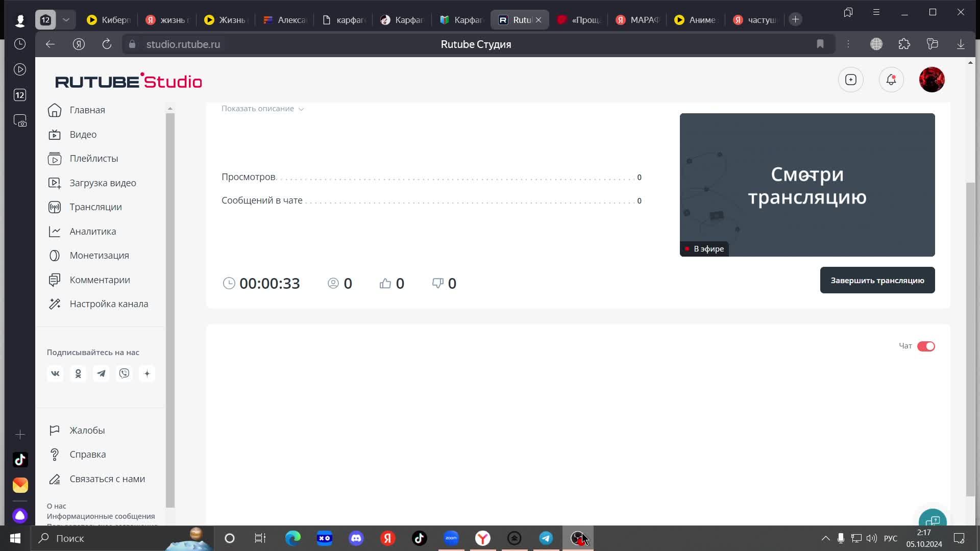
Task: Click the Telegram social icon in sidebar
Action: (101, 374)
